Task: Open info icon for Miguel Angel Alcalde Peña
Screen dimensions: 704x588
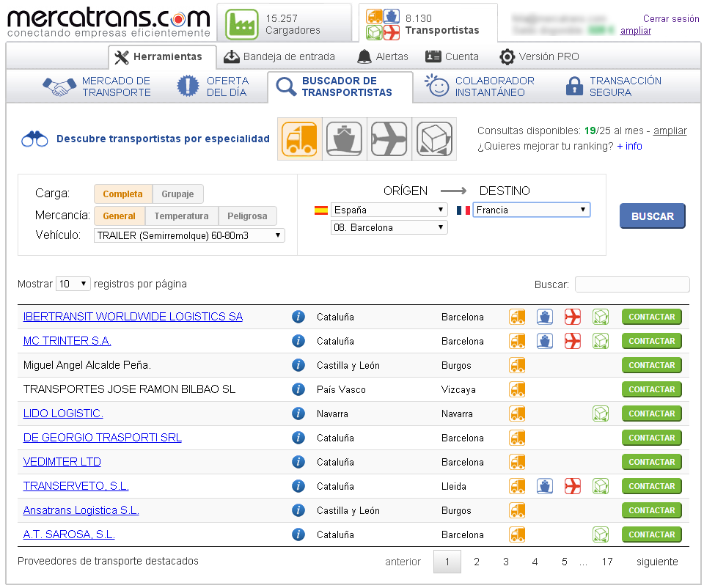Action: pyautogui.click(x=298, y=365)
